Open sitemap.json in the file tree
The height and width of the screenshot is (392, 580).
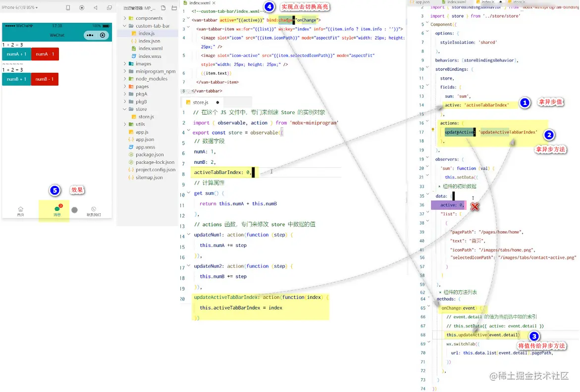coord(149,177)
